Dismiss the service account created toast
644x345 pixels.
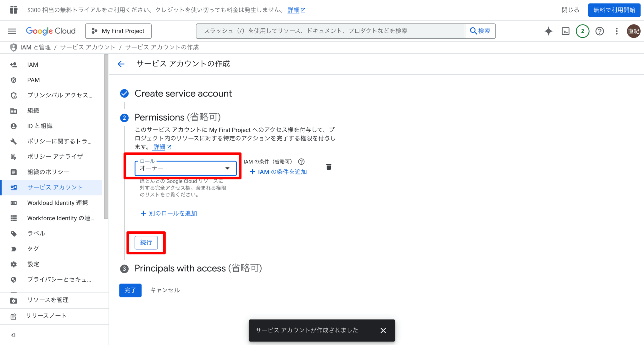[383, 330]
